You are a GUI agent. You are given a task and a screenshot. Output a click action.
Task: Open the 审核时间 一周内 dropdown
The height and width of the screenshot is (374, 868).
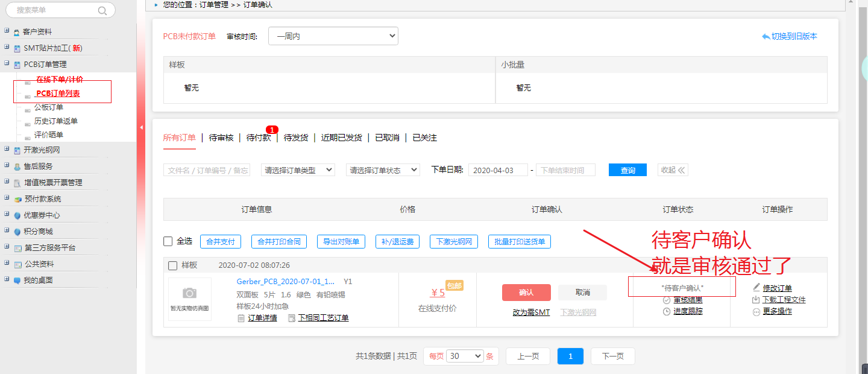(333, 36)
